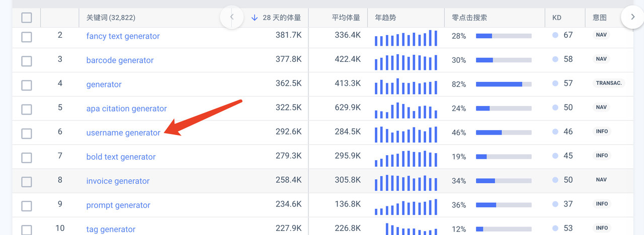Image resolution: width=644 pixels, height=235 pixels.
Task: Click the right scroll arrow button
Action: click(632, 17)
